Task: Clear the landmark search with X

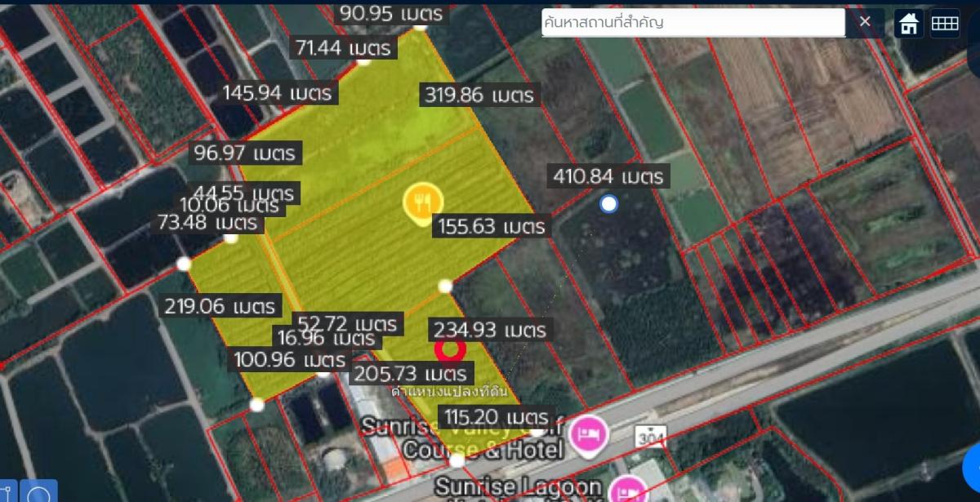Action: [x=865, y=22]
